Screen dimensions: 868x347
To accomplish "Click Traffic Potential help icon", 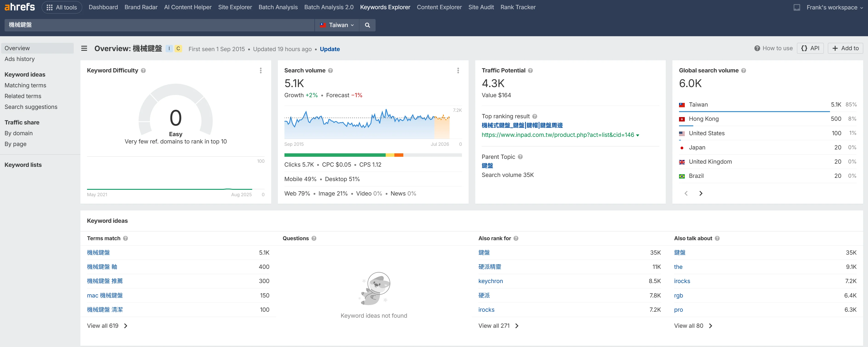I will click(x=530, y=71).
